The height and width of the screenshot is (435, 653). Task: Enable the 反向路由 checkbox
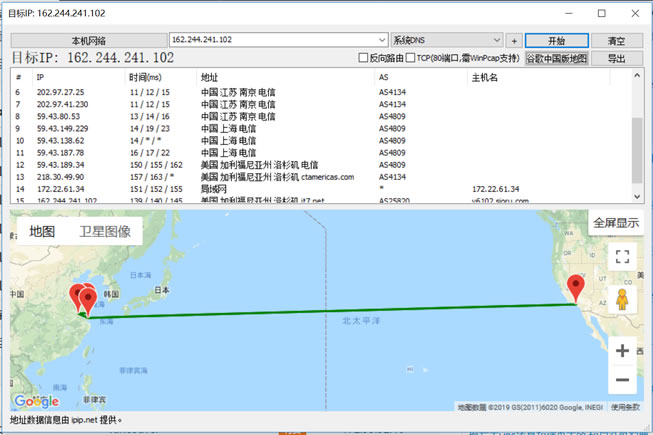pos(363,58)
